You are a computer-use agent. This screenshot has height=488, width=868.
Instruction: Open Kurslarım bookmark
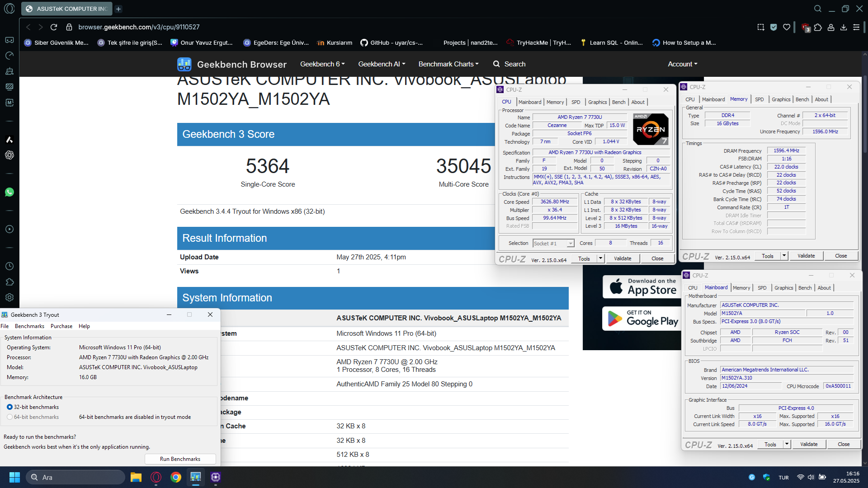click(335, 43)
